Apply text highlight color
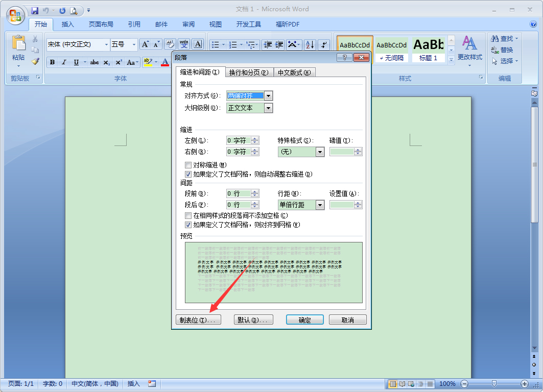This screenshot has width=543, height=392. coord(147,62)
